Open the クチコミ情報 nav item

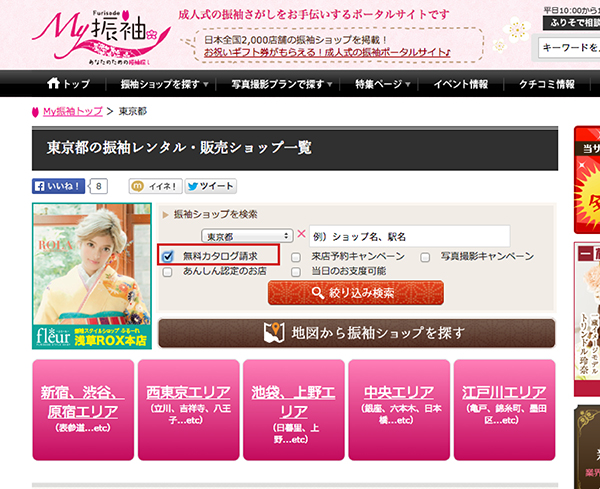pos(546,84)
